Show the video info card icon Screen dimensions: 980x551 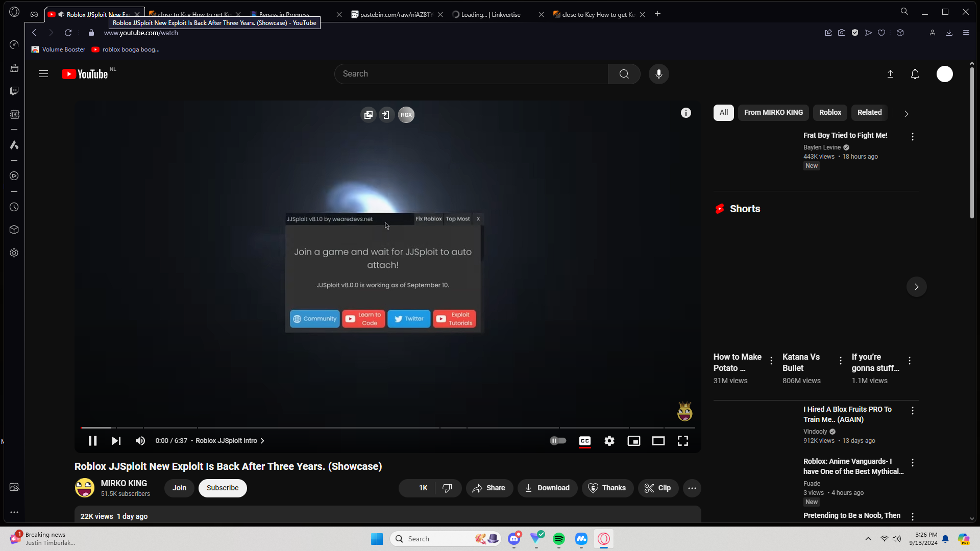pyautogui.click(x=686, y=113)
